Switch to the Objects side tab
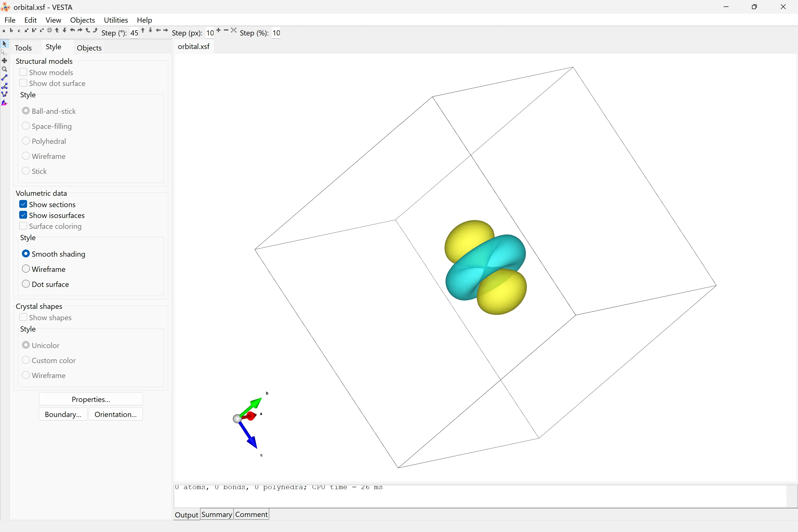The image size is (798, 532). [x=89, y=48]
